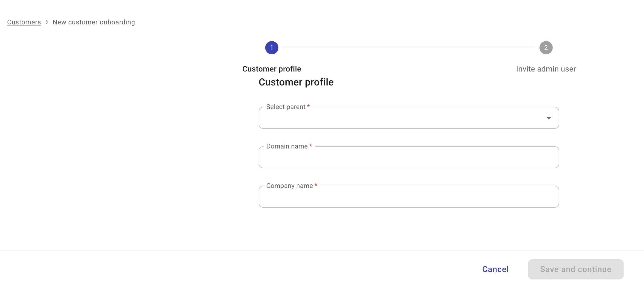The image size is (644, 286).
Task: Click the Customer profile page heading
Action: (296, 82)
